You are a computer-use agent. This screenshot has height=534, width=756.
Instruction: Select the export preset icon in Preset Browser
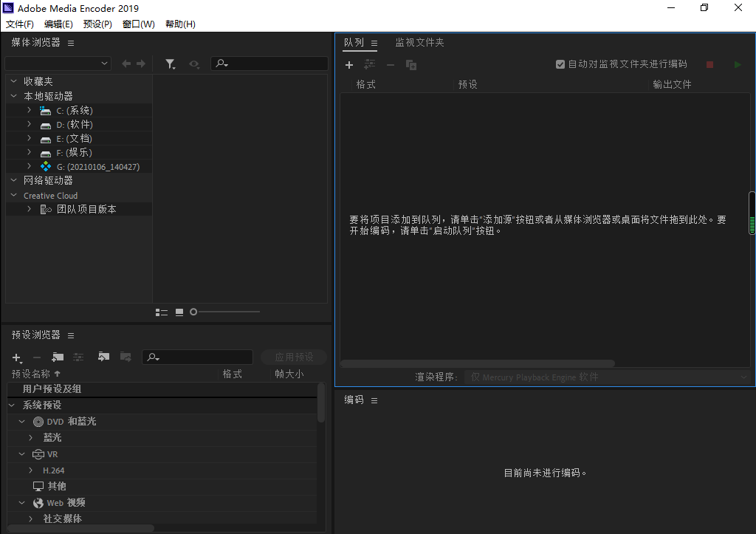(x=126, y=357)
